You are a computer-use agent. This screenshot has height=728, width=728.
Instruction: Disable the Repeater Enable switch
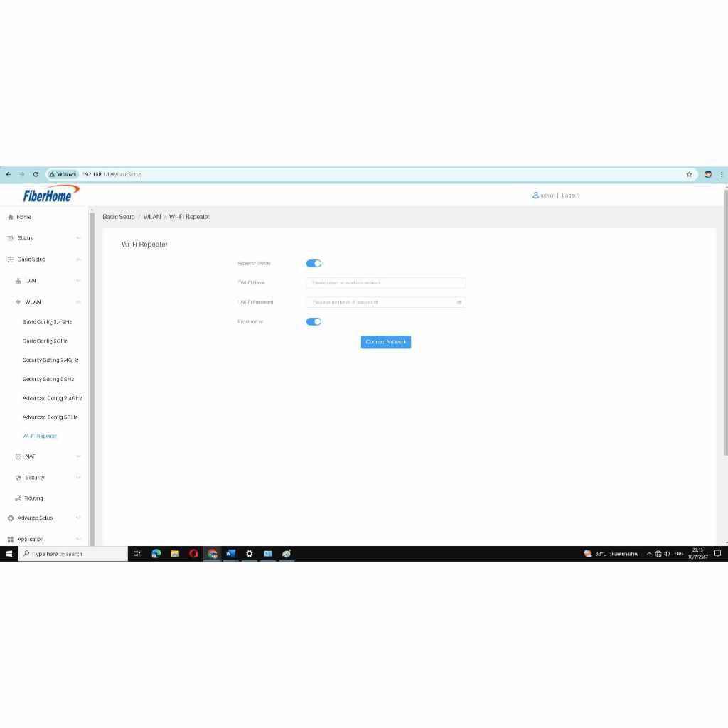pos(314,264)
